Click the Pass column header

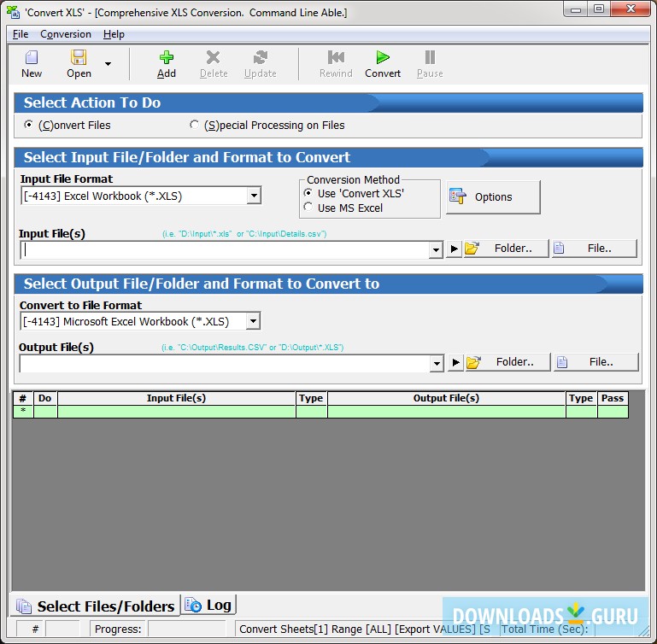tap(613, 398)
